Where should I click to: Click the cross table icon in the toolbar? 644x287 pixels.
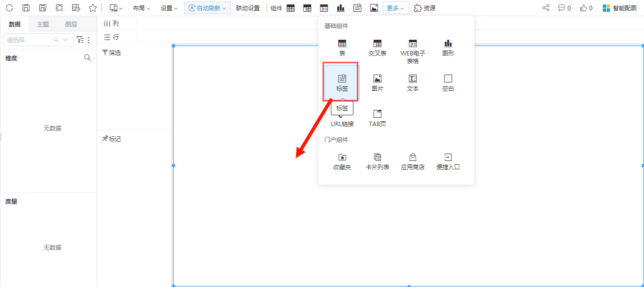coord(307,8)
